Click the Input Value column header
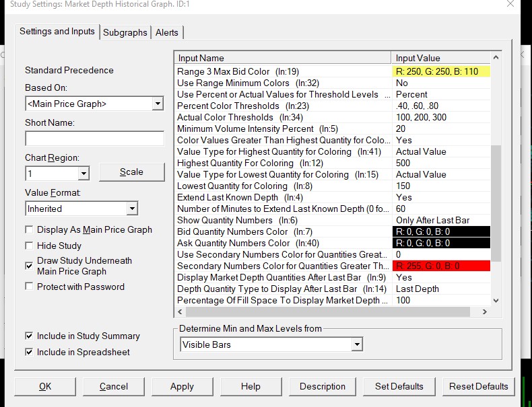 pyautogui.click(x=441, y=58)
